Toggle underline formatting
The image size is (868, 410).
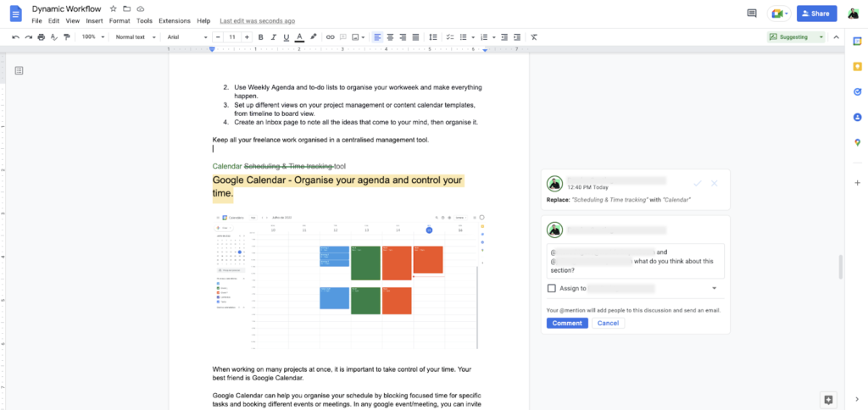pyautogui.click(x=287, y=37)
